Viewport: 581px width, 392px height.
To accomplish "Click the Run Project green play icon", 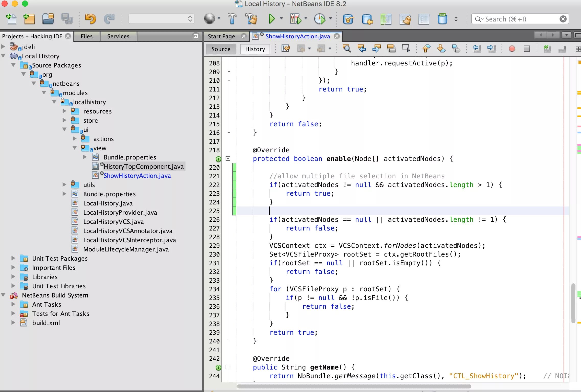I will [272, 19].
